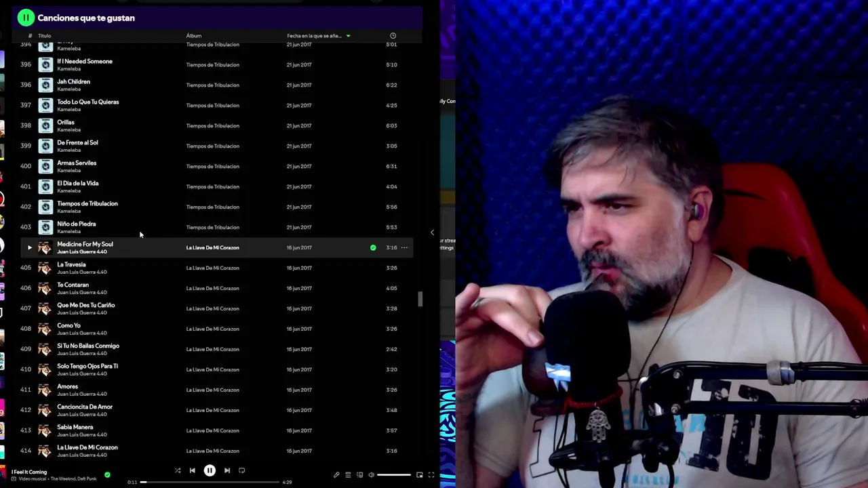Select the Armas Serviles track

(77, 163)
